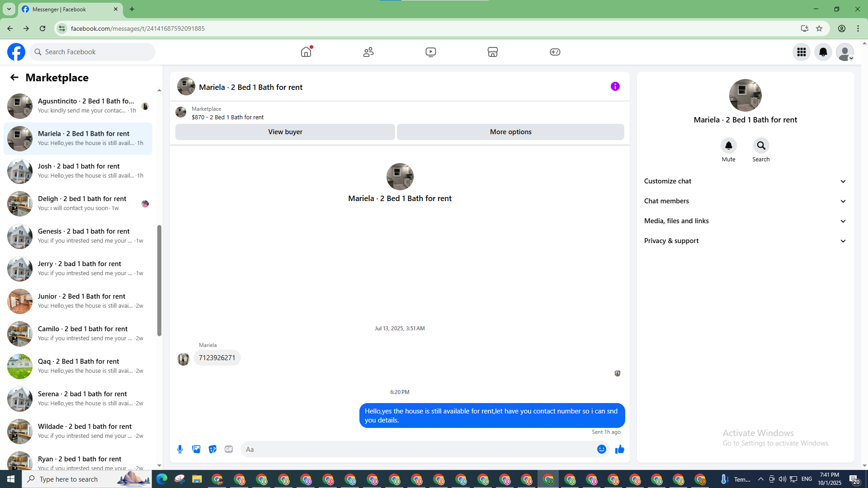Focus the Search Facebook field

93,52
